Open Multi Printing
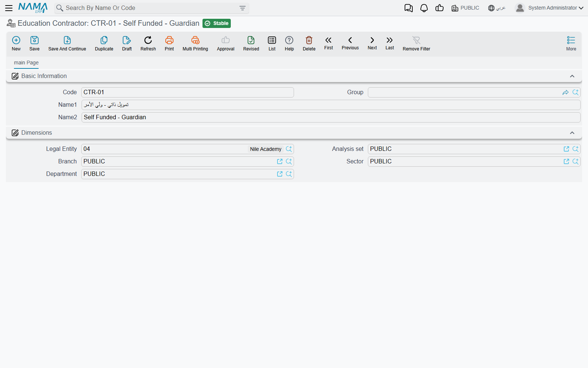Image resolution: width=588 pixels, height=368 pixels. pos(195,43)
